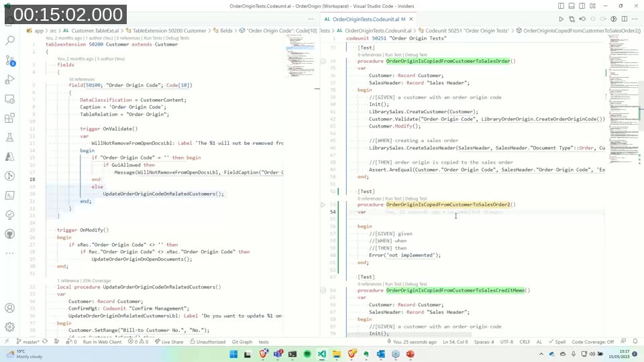Show additional activity bar views
Viewport: 644px width, 362px height.
[x=10, y=253]
